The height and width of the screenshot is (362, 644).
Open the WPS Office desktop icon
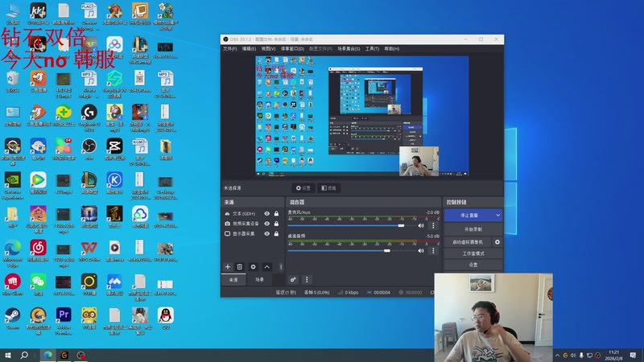(x=89, y=251)
